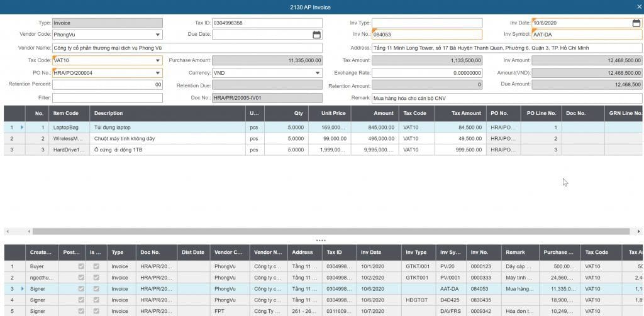Open the Due Date calendar picker
644x316 pixels.
tap(316, 35)
